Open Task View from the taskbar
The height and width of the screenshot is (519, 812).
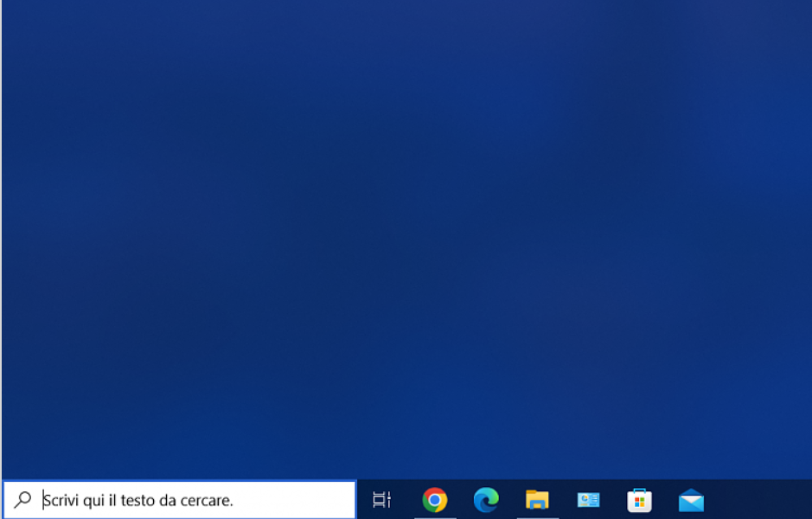pos(382,500)
